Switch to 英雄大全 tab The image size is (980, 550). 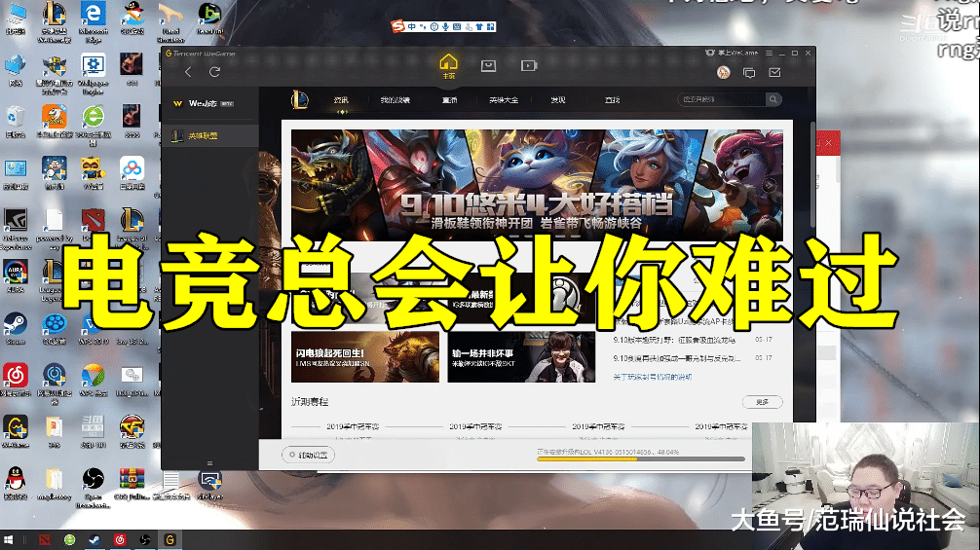(x=503, y=100)
